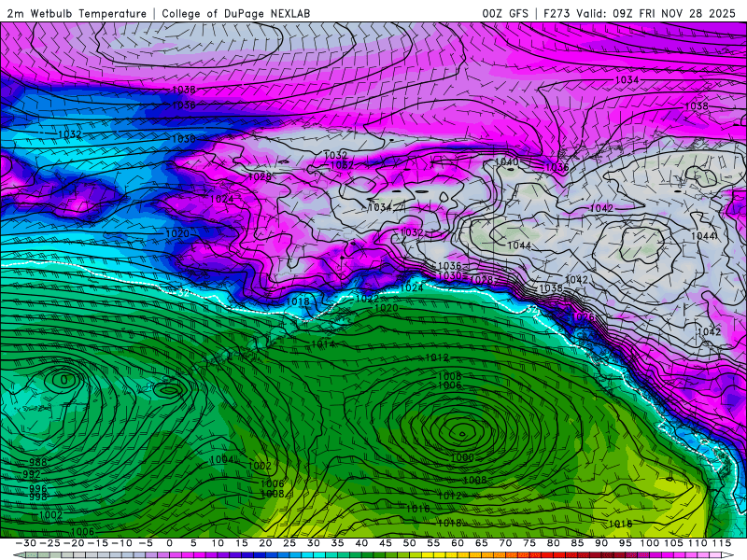This screenshot has width=747, height=560.
Task: Click the 1004 isobar contour label
Action: tap(221, 459)
